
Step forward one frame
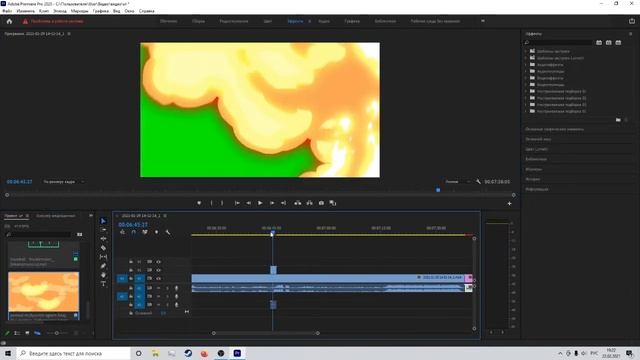pyautogui.click(x=272, y=203)
